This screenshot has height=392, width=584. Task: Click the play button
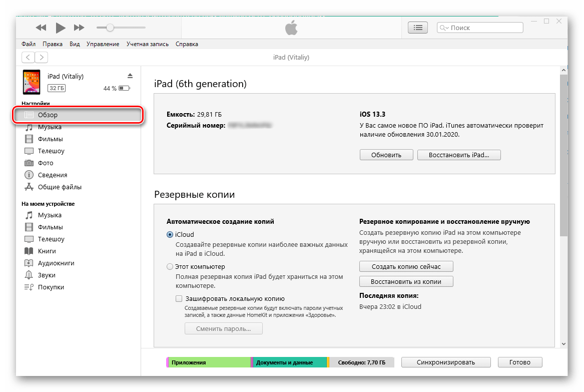point(61,28)
